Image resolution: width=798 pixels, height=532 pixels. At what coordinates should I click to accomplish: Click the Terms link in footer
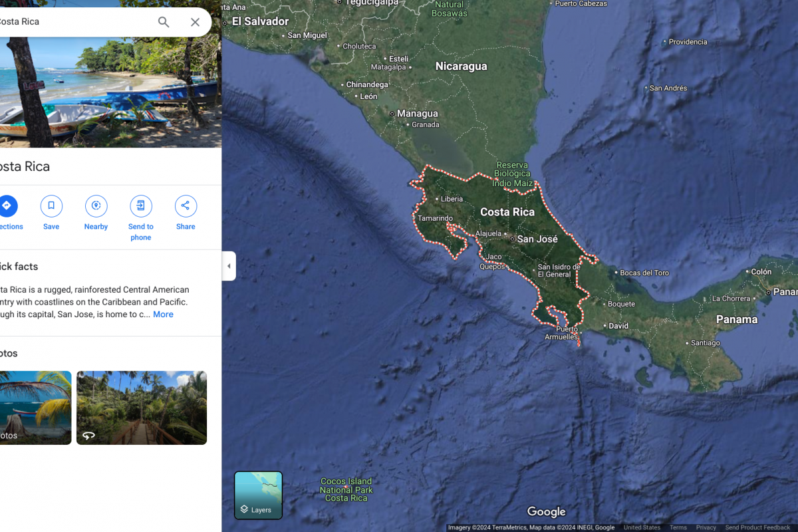click(x=678, y=527)
